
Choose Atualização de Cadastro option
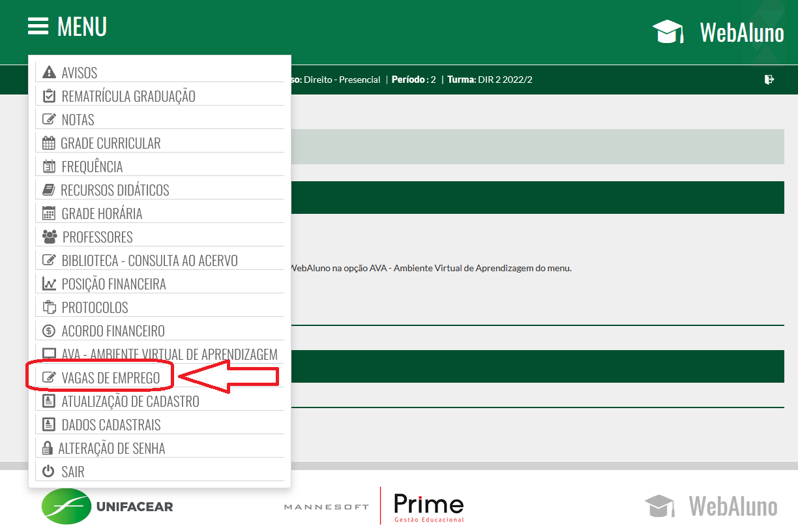tap(130, 402)
